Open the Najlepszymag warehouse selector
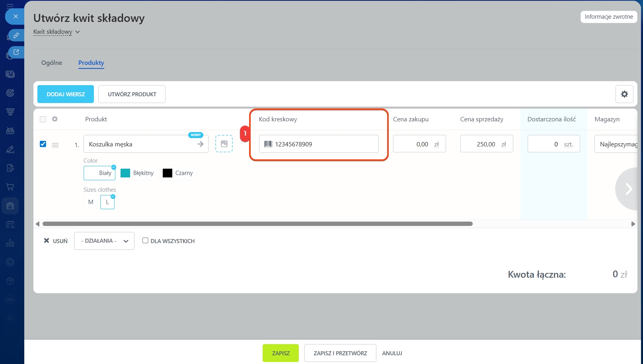Image resolution: width=643 pixels, height=364 pixels. click(616, 144)
